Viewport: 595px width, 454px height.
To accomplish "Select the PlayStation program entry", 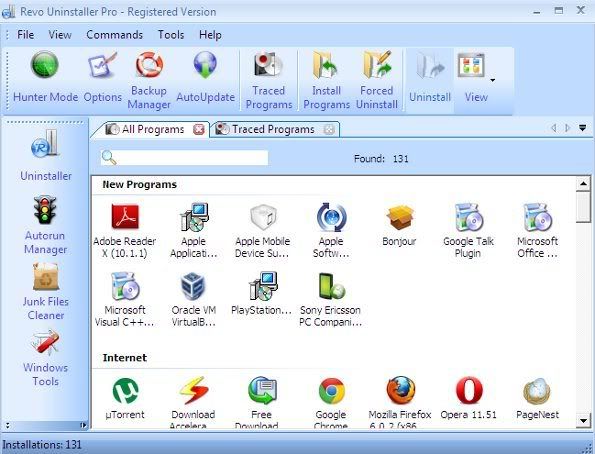I will pos(262,294).
